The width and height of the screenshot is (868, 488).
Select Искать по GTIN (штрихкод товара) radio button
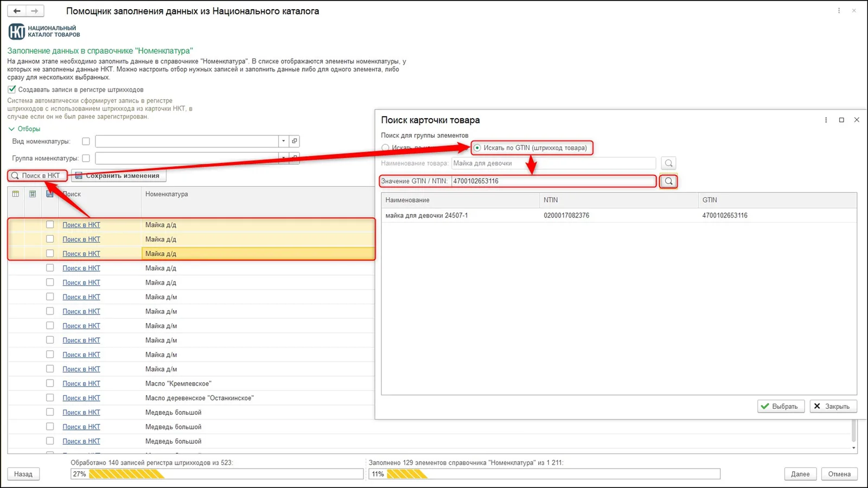477,147
